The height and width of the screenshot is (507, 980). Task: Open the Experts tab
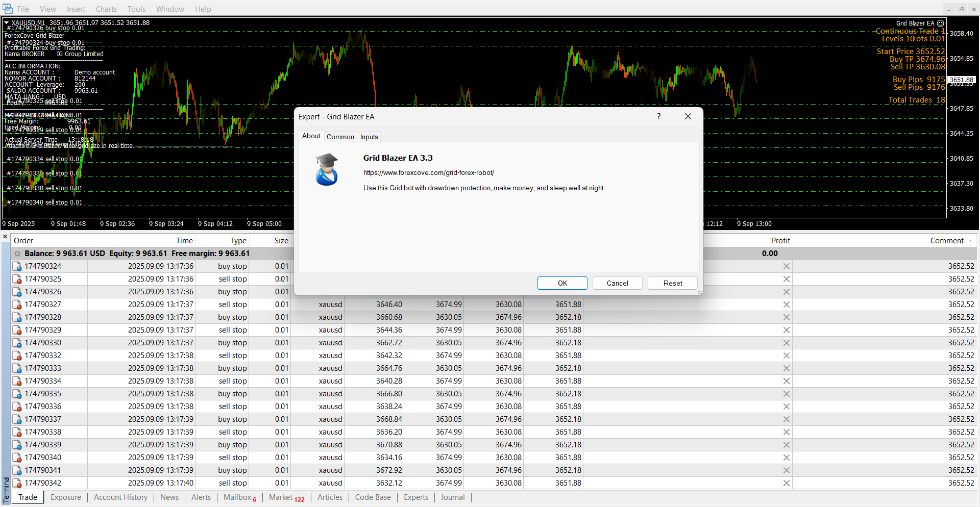pos(416,497)
